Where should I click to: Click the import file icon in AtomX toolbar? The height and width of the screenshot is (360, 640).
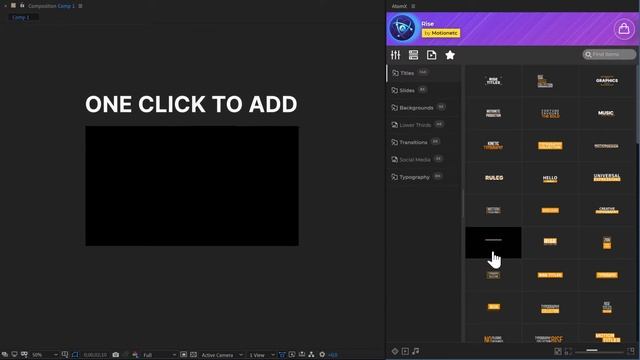coord(431,55)
